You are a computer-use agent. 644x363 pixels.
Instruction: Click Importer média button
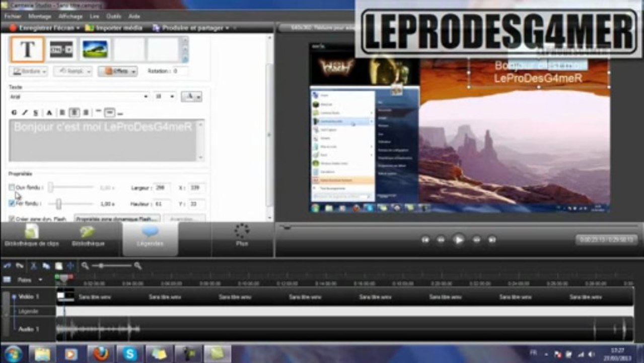114,28
